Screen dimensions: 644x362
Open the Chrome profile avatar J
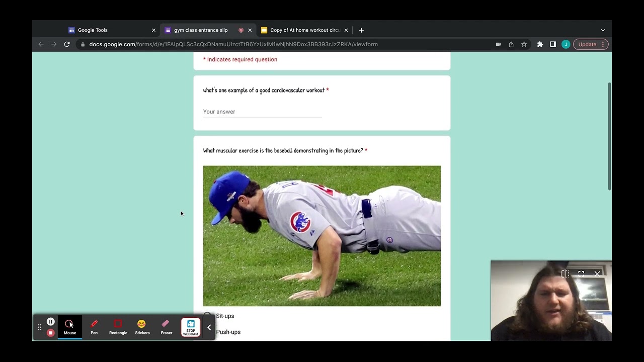pyautogui.click(x=566, y=44)
